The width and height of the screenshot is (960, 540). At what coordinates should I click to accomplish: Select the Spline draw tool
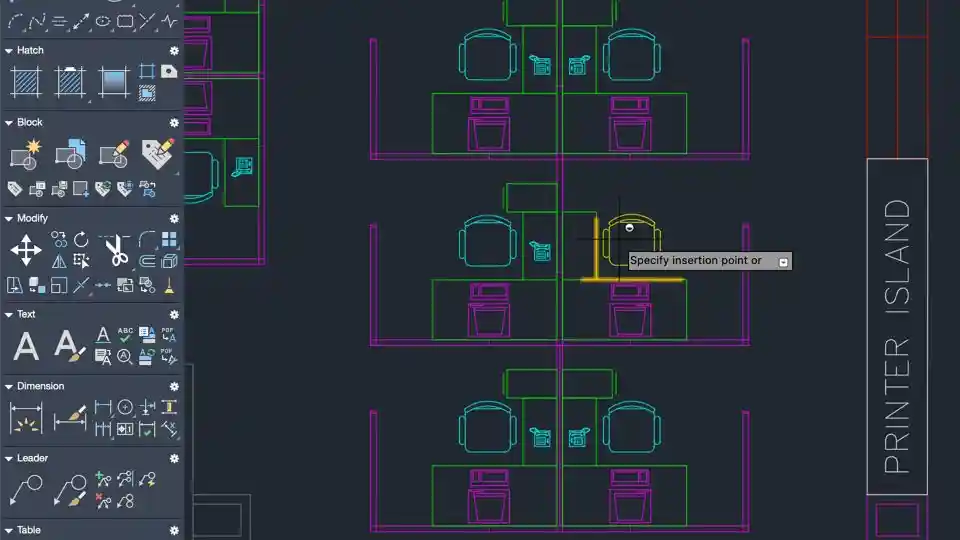pyautogui.click(x=37, y=21)
